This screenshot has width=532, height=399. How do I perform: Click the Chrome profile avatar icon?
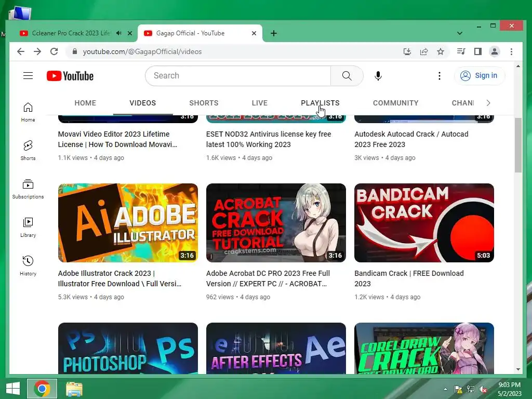(495, 51)
